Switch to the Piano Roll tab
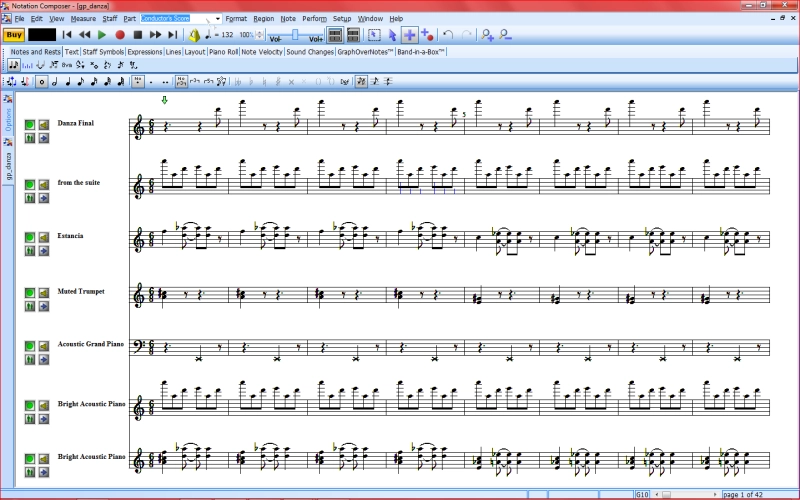This screenshot has height=500, width=800. 223,52
